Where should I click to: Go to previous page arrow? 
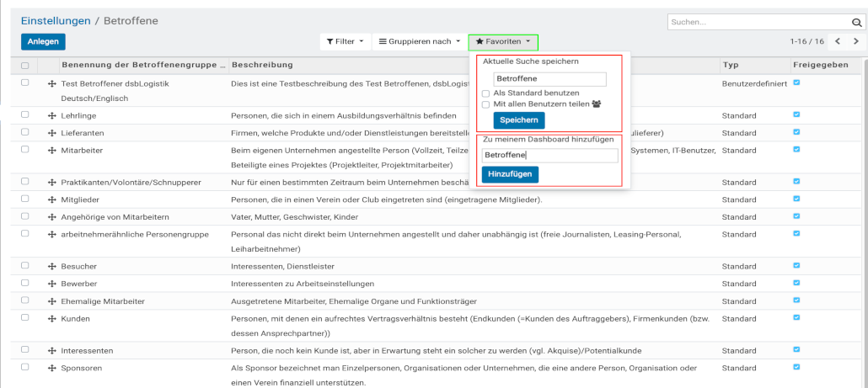[x=838, y=41]
